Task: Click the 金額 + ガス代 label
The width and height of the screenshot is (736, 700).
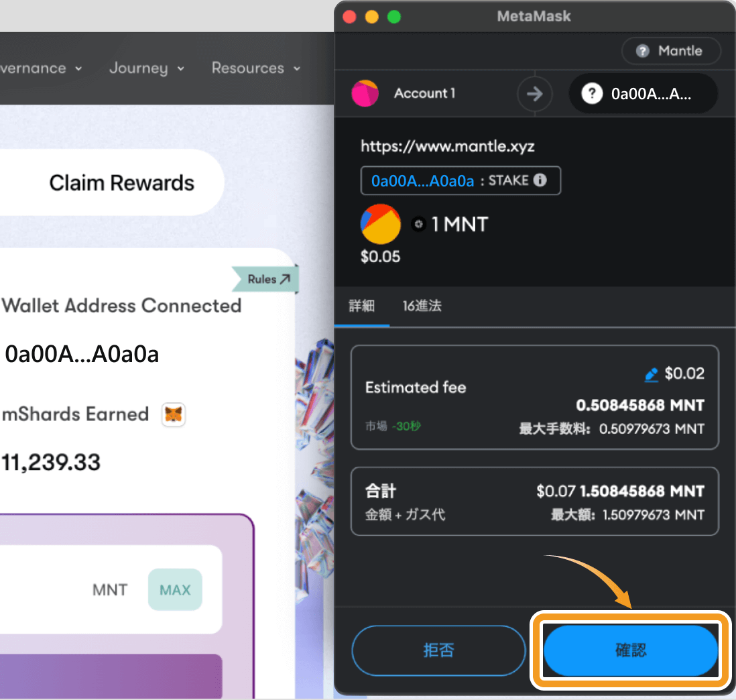Action: click(405, 515)
